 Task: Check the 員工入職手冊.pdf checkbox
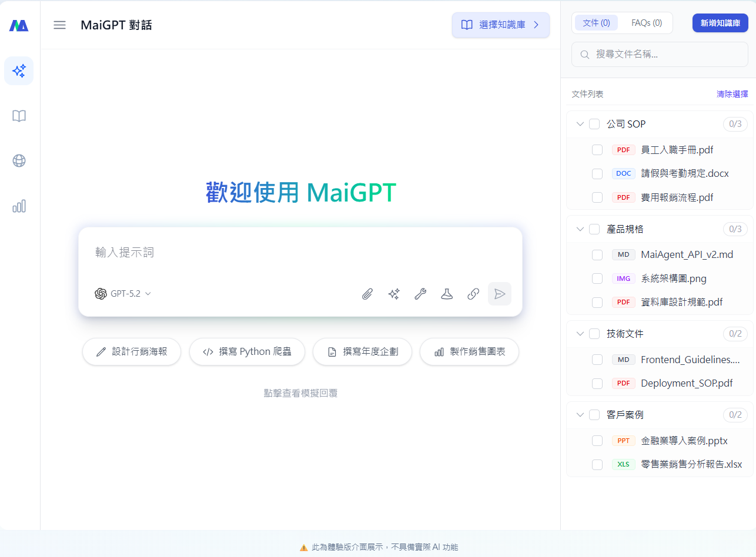(597, 150)
